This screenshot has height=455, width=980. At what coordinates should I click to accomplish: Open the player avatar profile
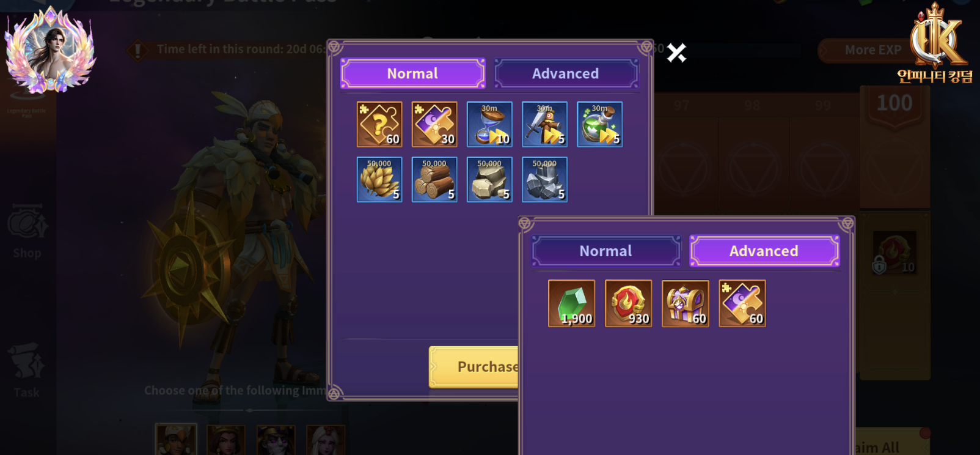[50, 50]
